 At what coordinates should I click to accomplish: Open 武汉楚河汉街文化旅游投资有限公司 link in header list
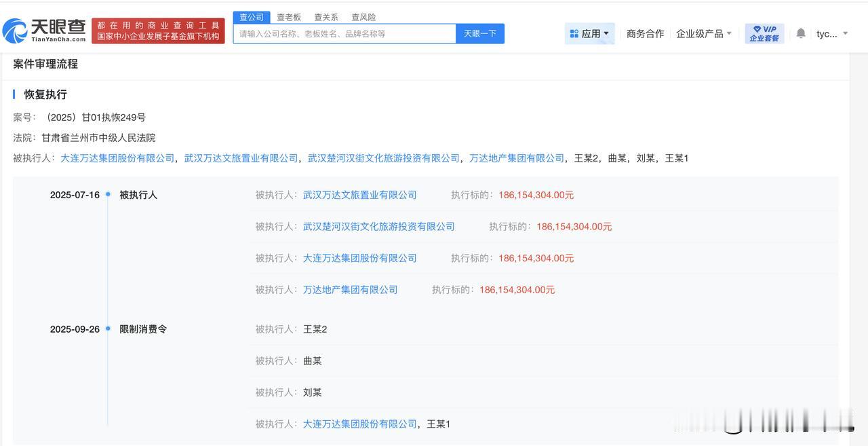384,158
